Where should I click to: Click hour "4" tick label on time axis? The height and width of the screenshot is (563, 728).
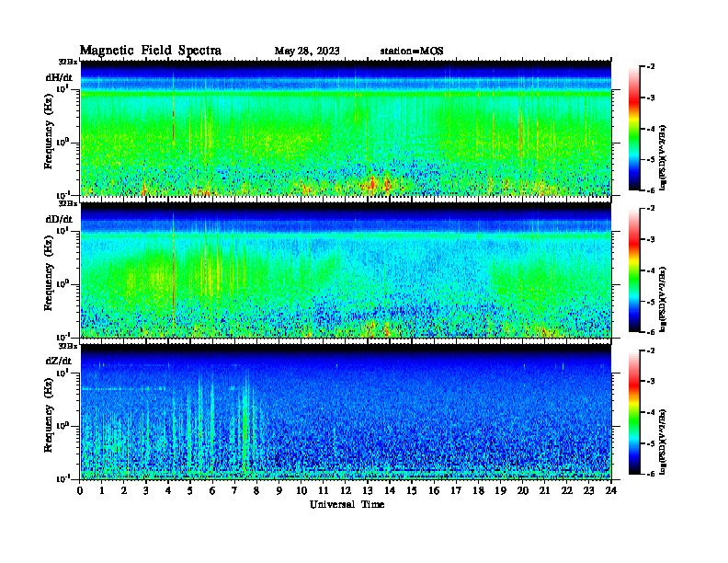coord(168,491)
